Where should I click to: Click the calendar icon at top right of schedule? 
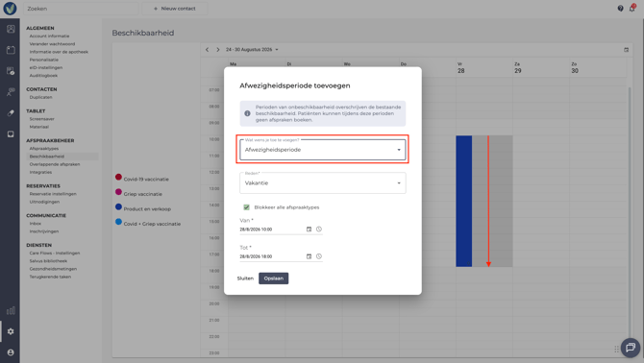point(627,50)
